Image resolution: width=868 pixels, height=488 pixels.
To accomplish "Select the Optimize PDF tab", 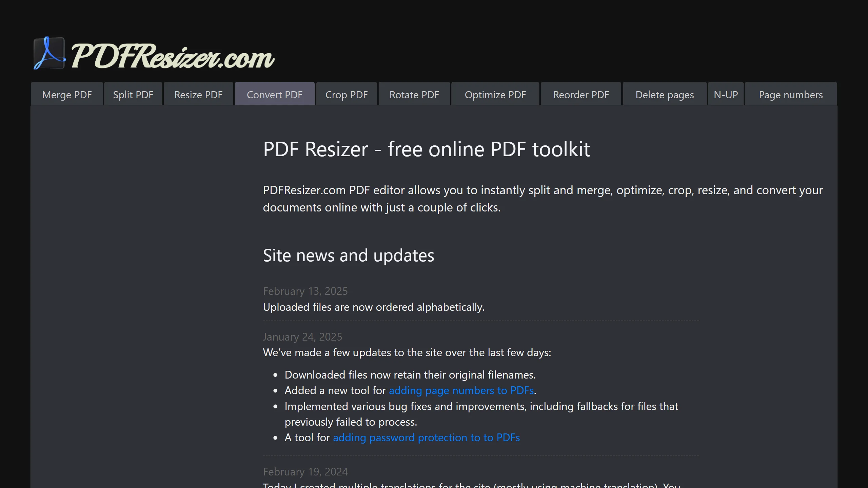I will click(x=495, y=95).
